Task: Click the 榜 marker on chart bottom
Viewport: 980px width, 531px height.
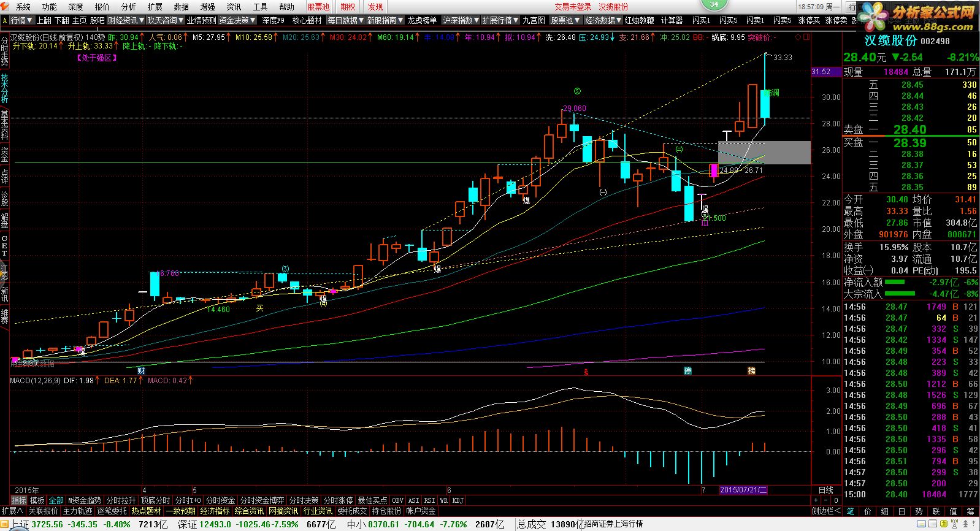Action: click(x=751, y=370)
